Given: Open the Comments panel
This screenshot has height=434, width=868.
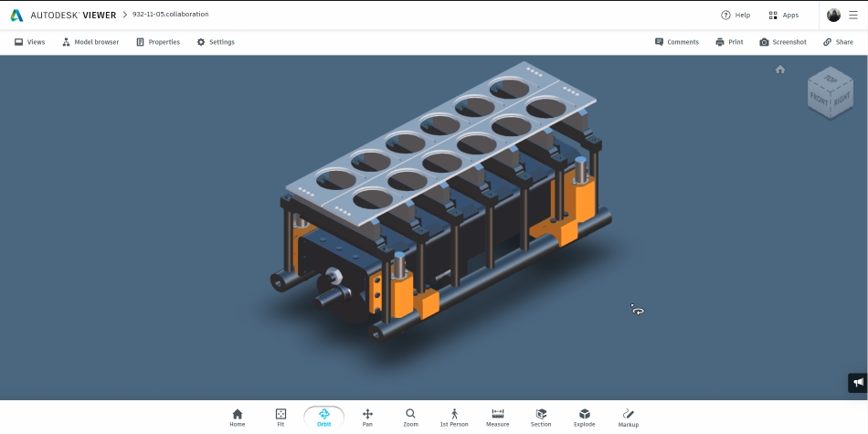Looking at the screenshot, I should tap(677, 42).
